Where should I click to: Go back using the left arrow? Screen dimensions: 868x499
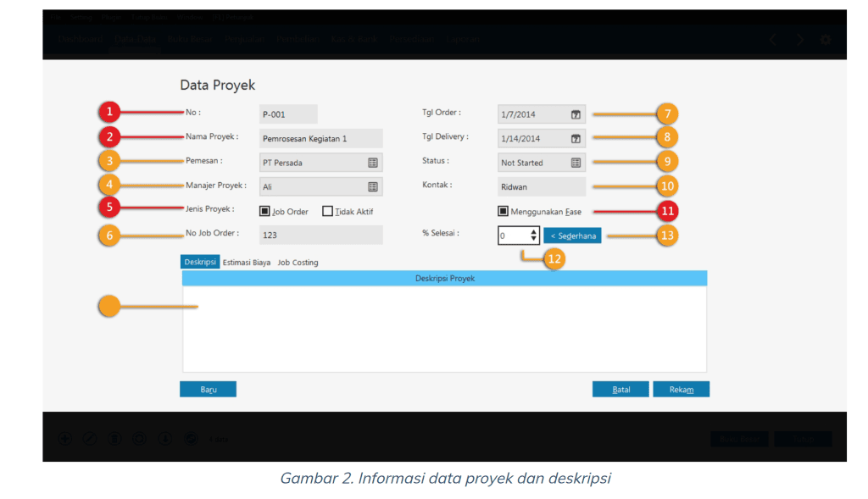(772, 40)
